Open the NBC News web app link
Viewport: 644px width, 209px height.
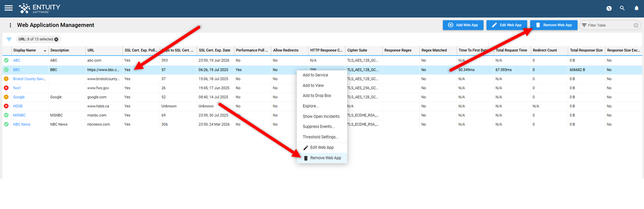coord(22,124)
